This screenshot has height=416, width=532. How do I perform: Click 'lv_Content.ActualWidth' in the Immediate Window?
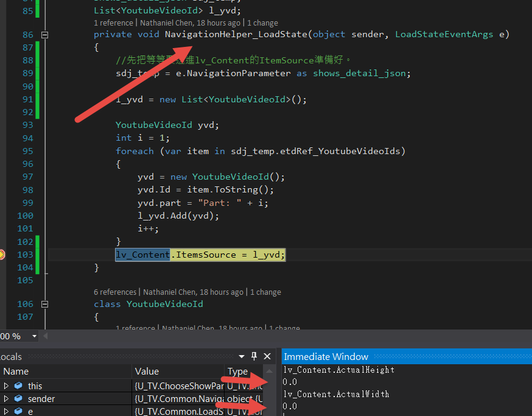pyautogui.click(x=336, y=394)
